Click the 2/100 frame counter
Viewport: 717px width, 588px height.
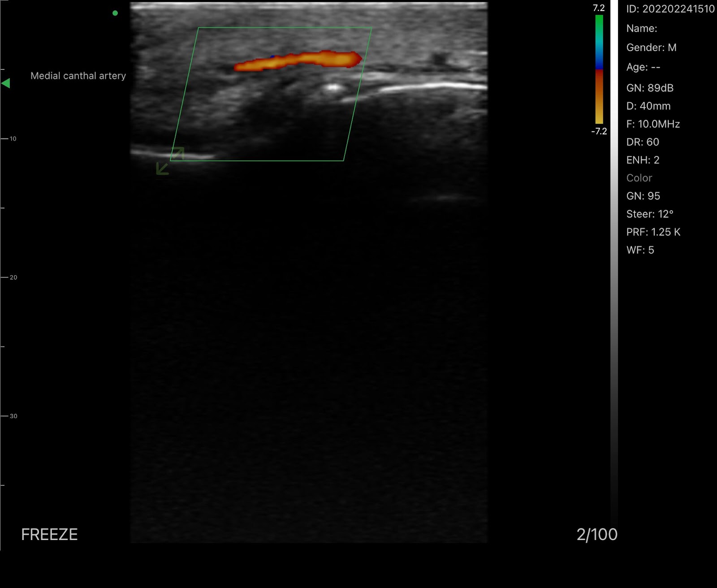[x=597, y=534]
